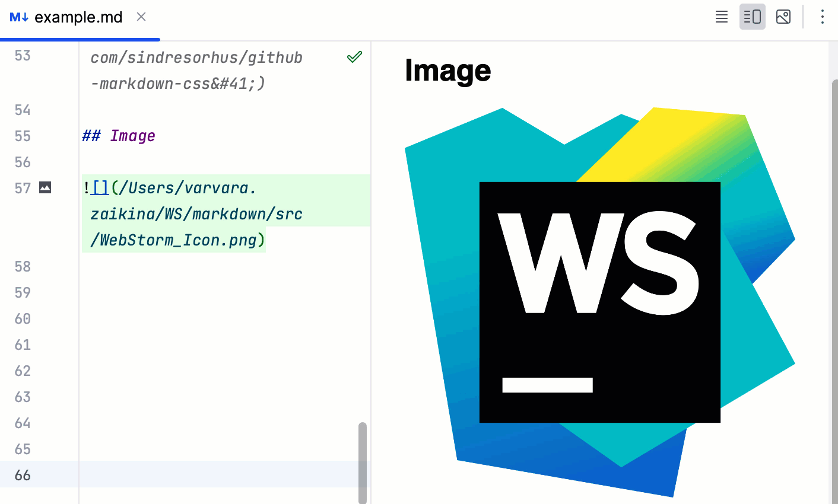Toggle inline image preview via gutter icon
This screenshot has width=838, height=504.
[x=46, y=187]
